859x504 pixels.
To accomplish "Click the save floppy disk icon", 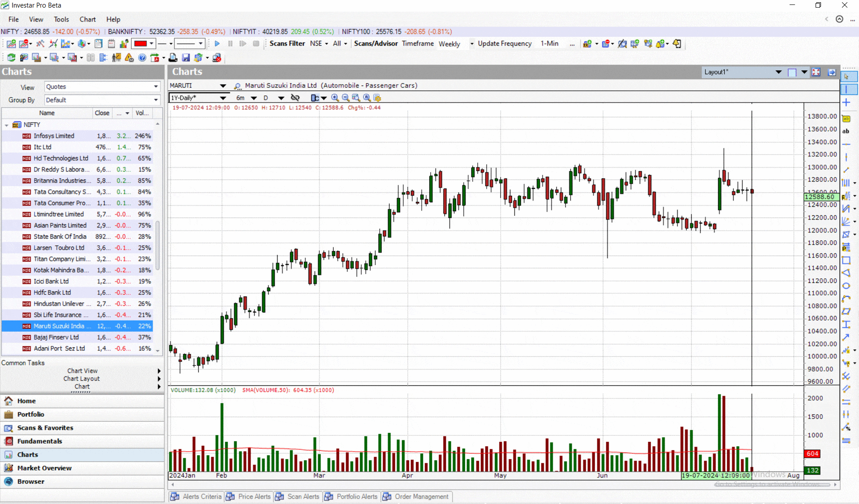I will tap(186, 57).
